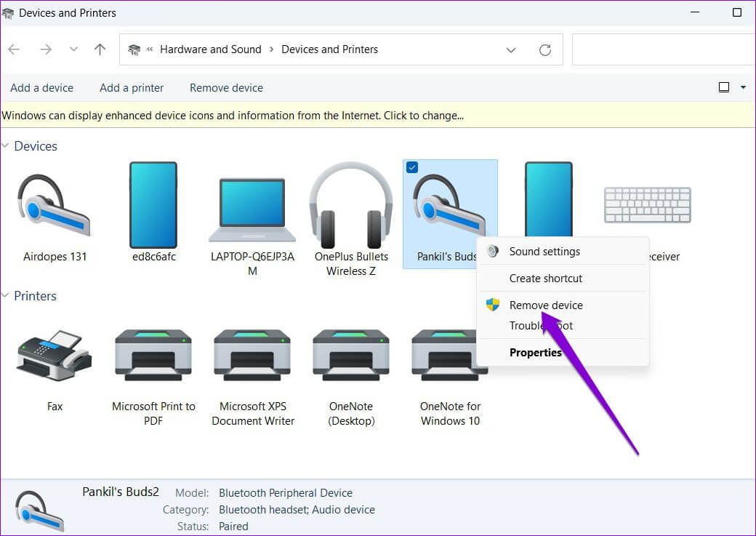Expand the address bar history dropdown
This screenshot has height=536, width=756.
click(511, 49)
